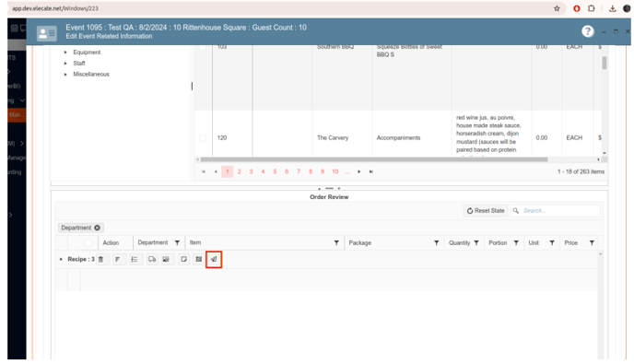Tick the checkbox for item 120
The width and height of the screenshot is (634, 364).
click(203, 138)
